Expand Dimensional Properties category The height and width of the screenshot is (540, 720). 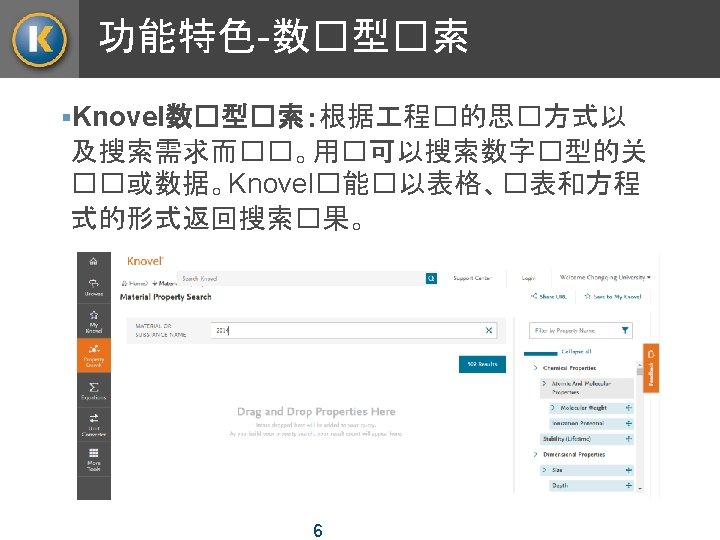click(535, 455)
